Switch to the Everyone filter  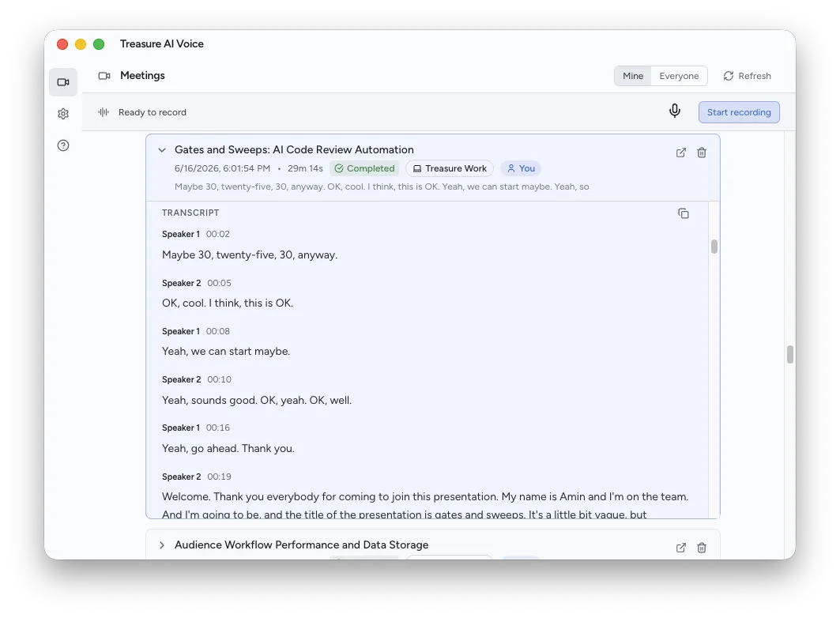(x=679, y=76)
